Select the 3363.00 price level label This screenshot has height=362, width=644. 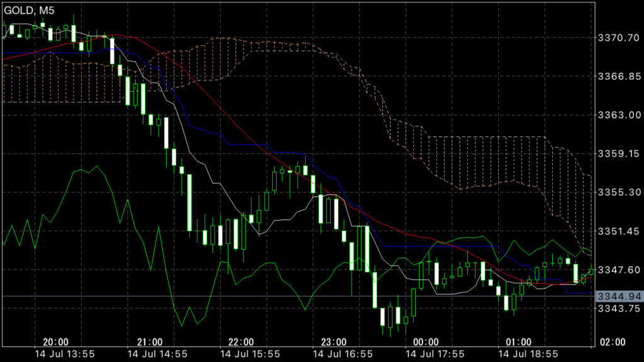(x=619, y=115)
